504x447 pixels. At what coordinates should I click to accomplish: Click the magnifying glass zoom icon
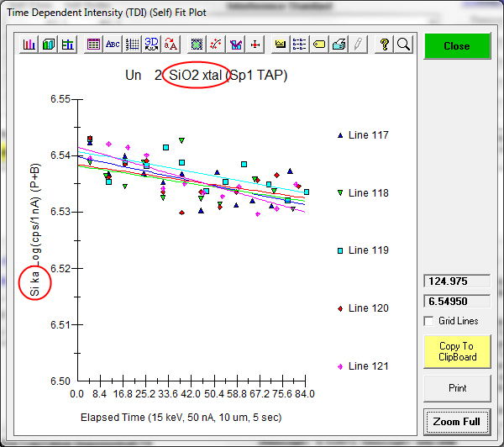[x=403, y=45]
